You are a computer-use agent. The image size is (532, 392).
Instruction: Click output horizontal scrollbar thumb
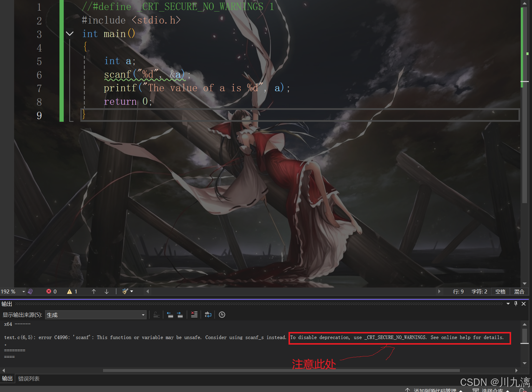click(281, 371)
